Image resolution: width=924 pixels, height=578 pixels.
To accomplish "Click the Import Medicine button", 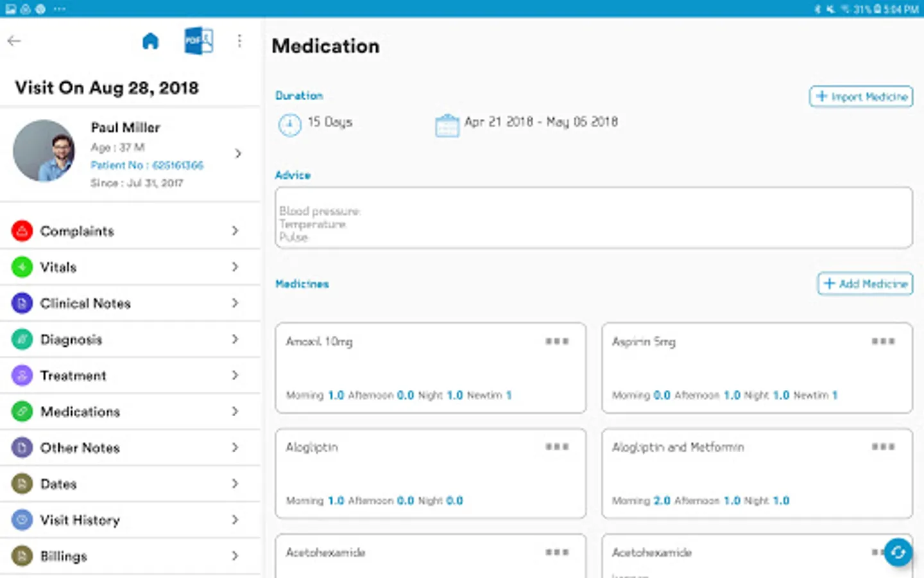I will click(860, 97).
